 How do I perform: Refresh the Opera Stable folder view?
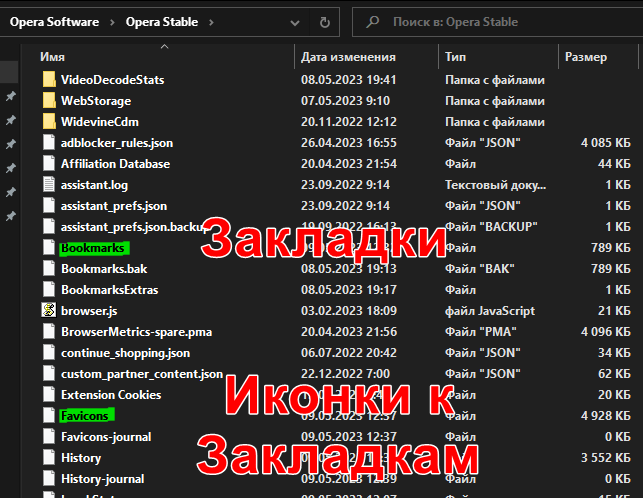tap(325, 22)
